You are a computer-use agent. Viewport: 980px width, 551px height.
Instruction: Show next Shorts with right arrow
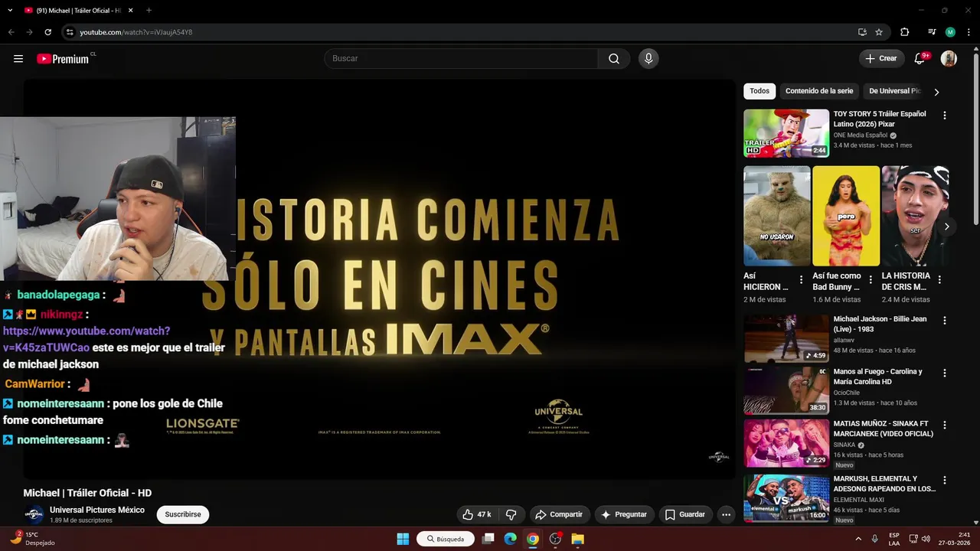tap(947, 227)
